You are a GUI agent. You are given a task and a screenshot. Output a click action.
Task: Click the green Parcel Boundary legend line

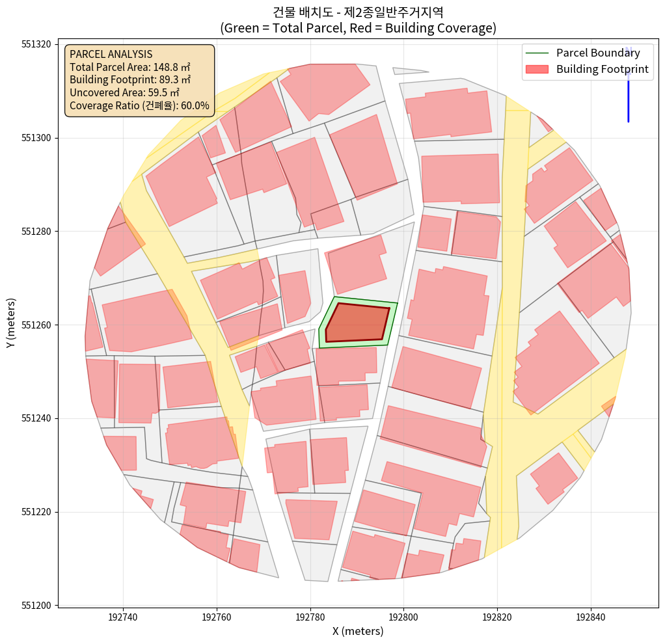[536, 53]
